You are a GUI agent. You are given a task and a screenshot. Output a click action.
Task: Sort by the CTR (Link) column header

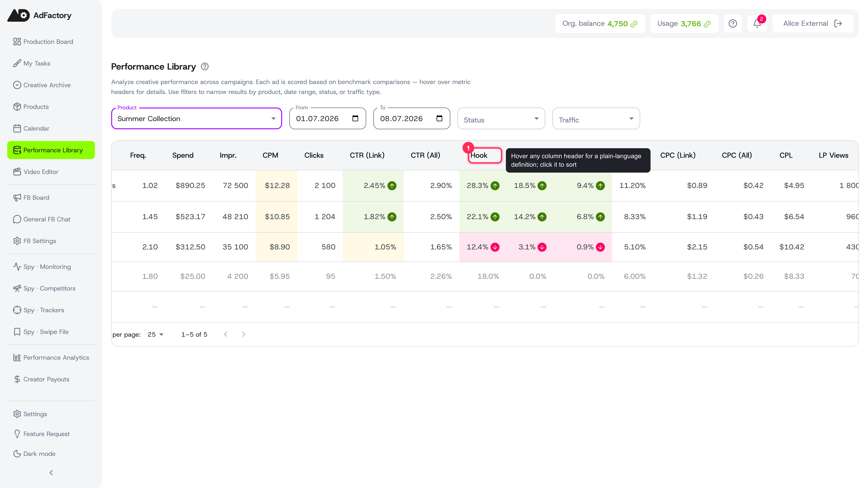tap(367, 155)
